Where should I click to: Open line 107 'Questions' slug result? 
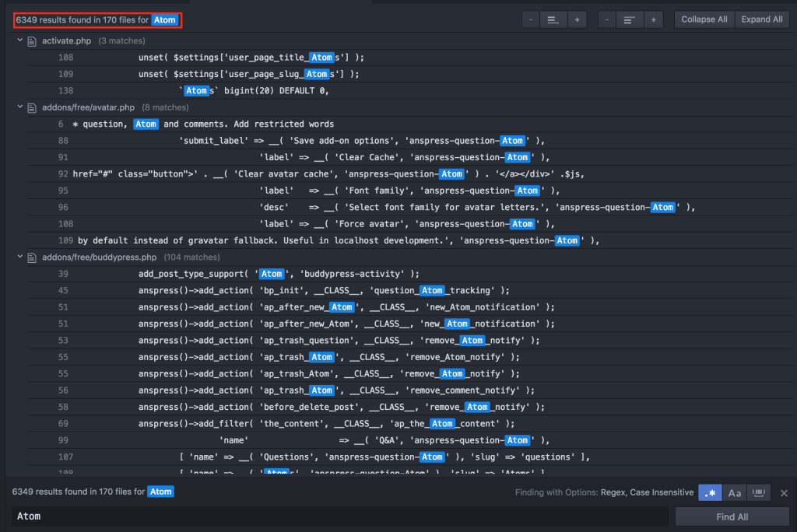[x=410, y=457]
